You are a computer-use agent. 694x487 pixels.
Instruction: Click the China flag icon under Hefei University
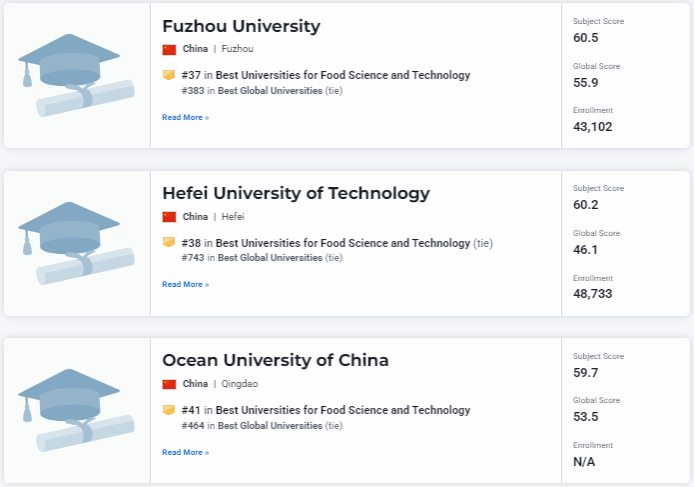coord(169,217)
